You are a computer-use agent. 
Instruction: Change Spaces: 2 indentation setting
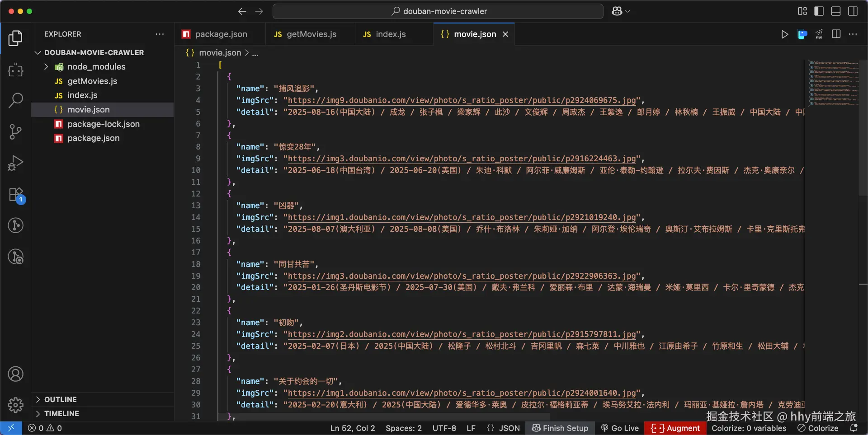(x=403, y=428)
